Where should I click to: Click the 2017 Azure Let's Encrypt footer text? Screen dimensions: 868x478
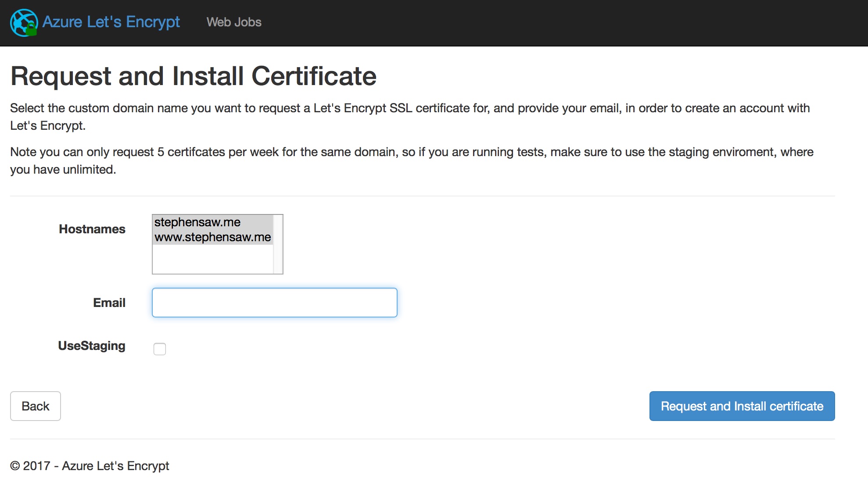[90, 465]
